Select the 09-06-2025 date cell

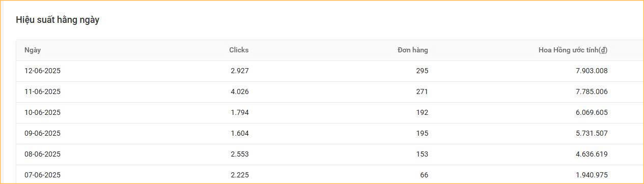coord(42,134)
